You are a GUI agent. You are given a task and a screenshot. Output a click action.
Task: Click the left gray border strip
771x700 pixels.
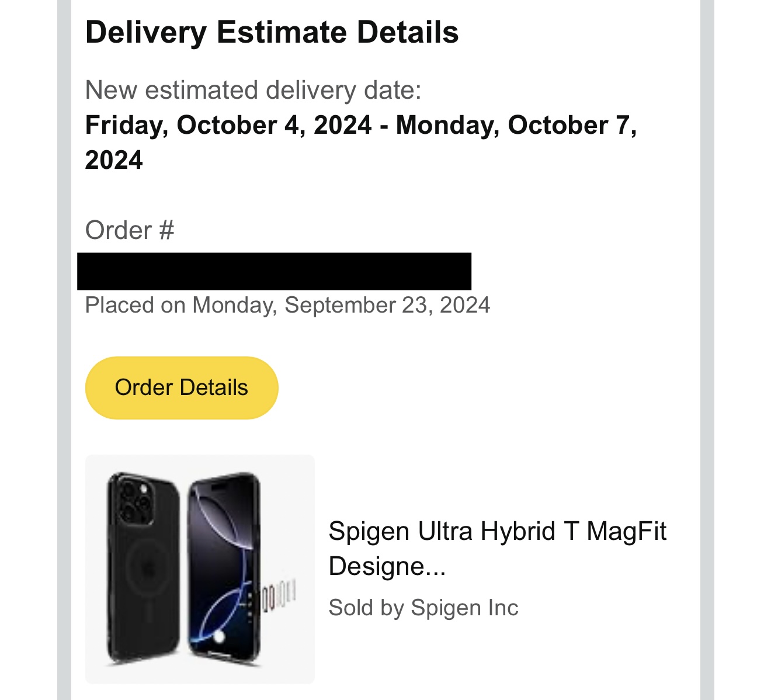(64, 351)
